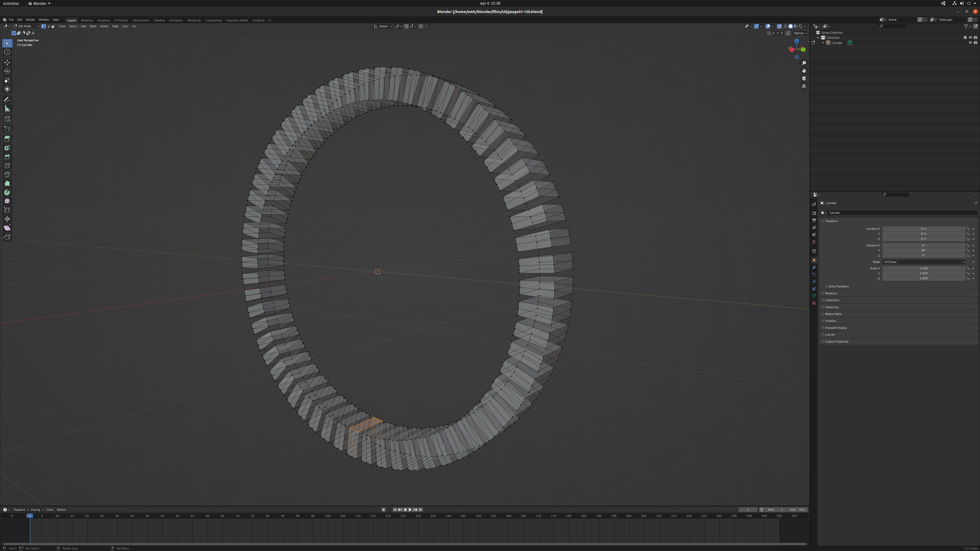Select the Bevel tool
The image size is (980, 551).
[x=7, y=157]
